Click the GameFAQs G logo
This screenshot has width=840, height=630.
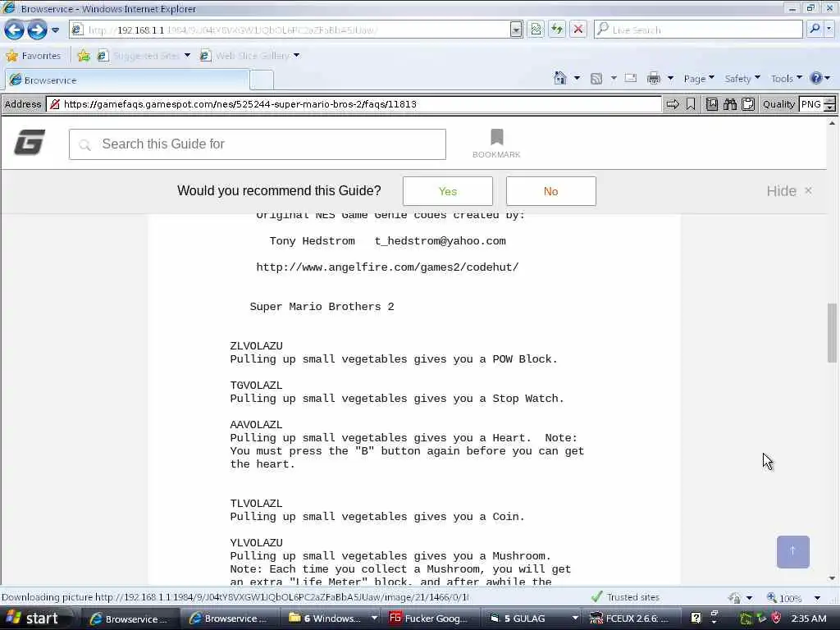coord(30,142)
